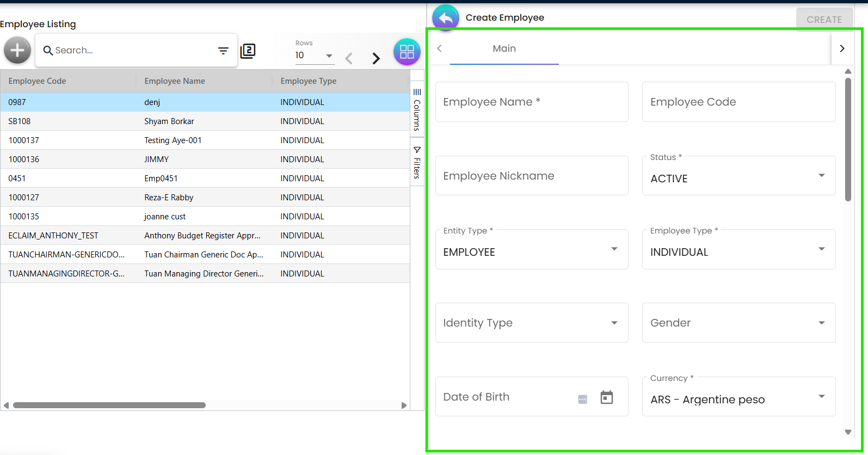
Task: Click employee code 1000136
Action: click(x=24, y=159)
